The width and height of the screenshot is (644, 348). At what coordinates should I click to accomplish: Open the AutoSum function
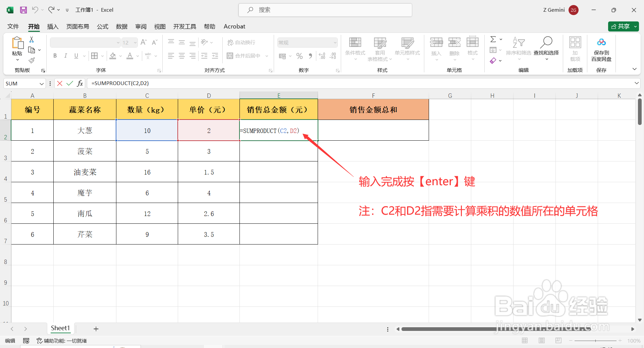[493, 39]
